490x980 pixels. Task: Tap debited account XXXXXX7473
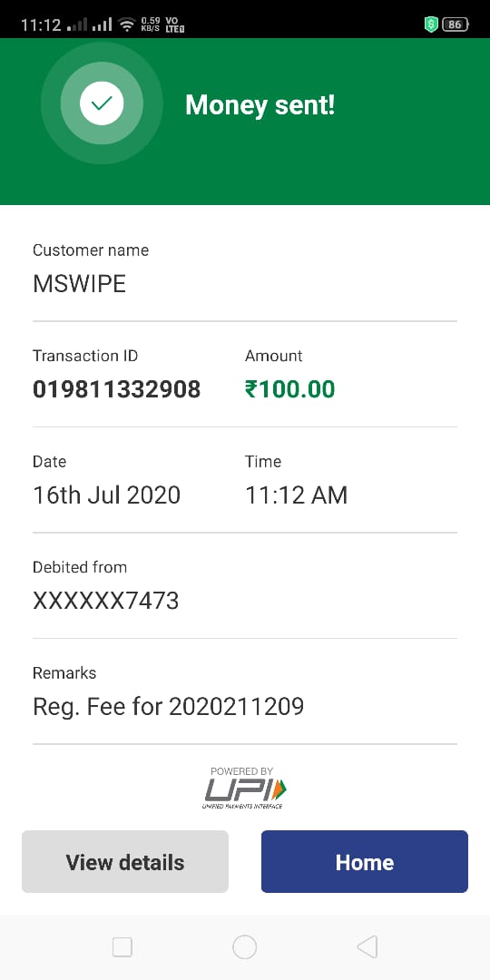pyautogui.click(x=105, y=601)
